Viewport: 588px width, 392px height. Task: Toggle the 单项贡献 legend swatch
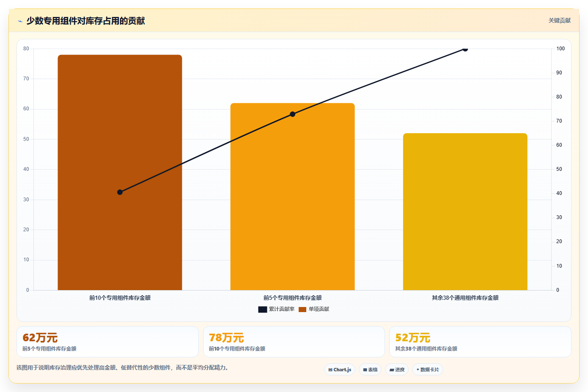tap(302, 310)
